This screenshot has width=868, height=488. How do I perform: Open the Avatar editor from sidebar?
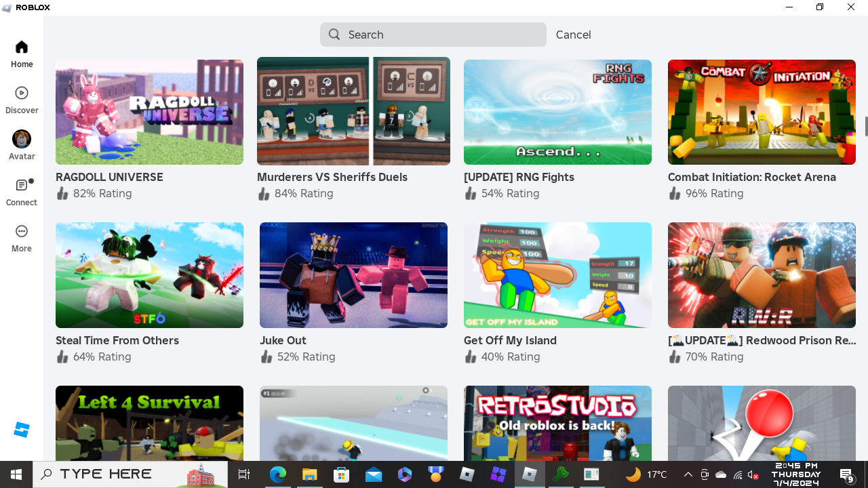click(22, 146)
